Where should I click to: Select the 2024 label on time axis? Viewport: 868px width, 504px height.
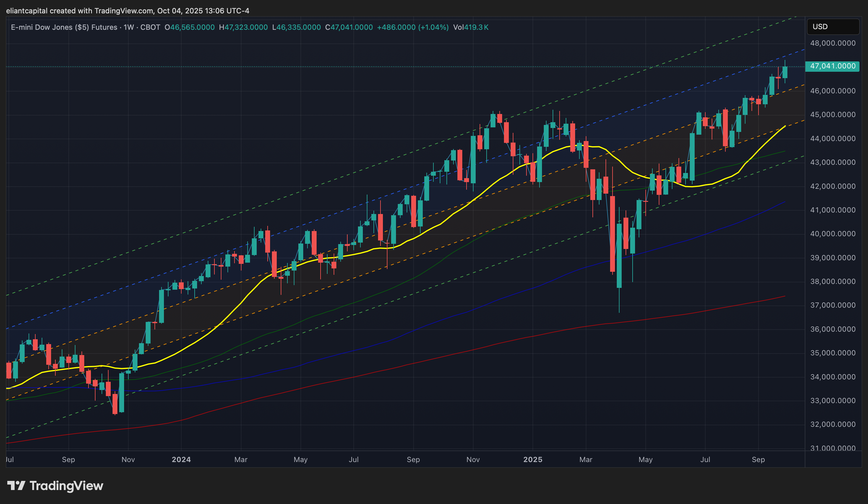coord(181,460)
